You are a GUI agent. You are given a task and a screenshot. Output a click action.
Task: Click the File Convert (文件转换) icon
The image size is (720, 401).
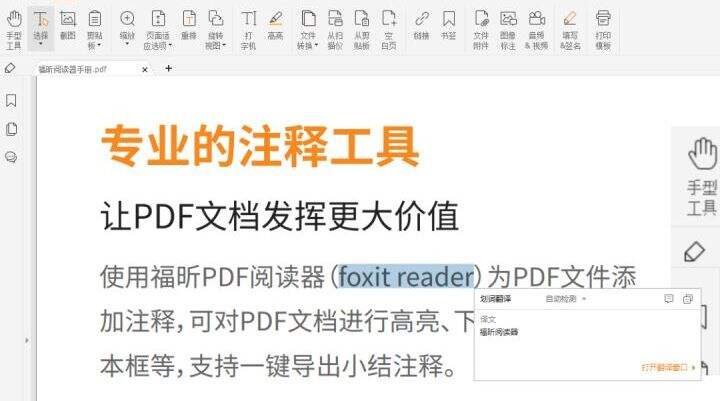click(x=308, y=19)
